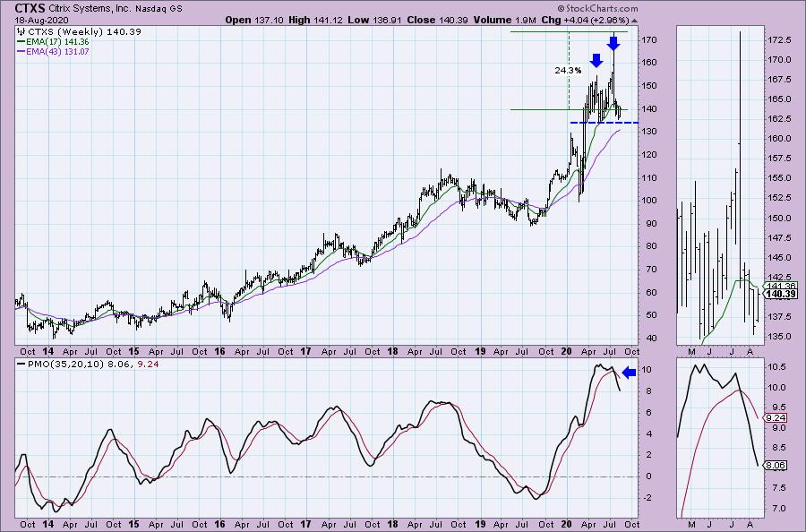Screen dimensions: 806x532
Task: Click the candlestick icon before CTXS (Weekly) legend
Action: [x=21, y=32]
